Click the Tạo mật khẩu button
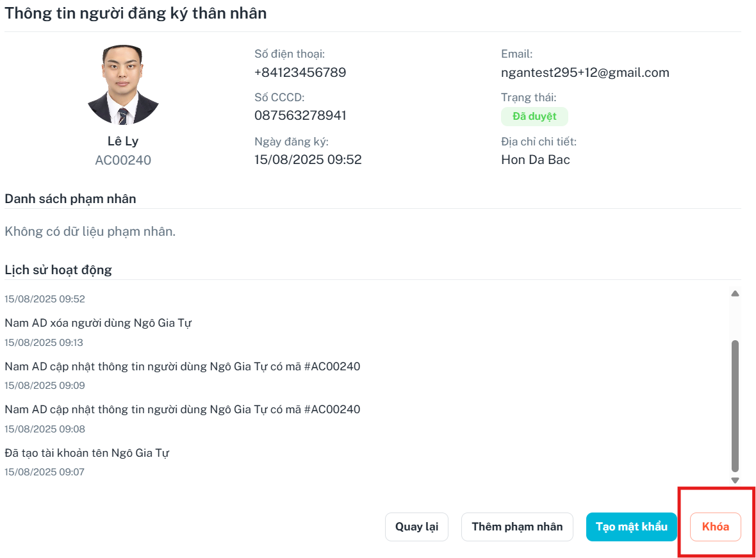The image size is (756, 558). 631,527
